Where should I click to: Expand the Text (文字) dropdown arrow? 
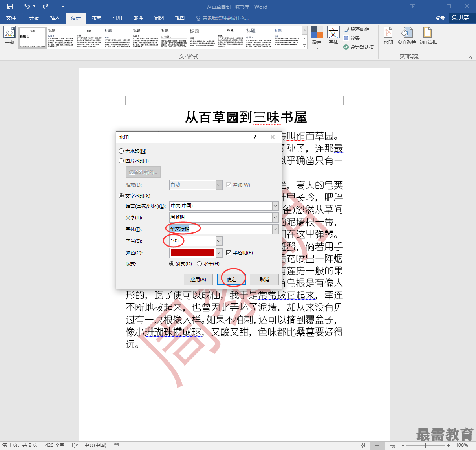pos(275,217)
